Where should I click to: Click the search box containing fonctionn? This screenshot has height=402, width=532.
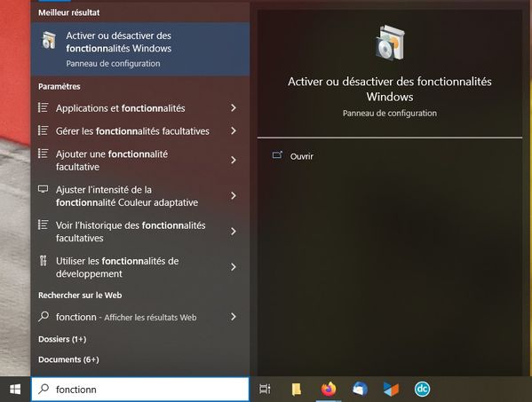[x=140, y=389]
